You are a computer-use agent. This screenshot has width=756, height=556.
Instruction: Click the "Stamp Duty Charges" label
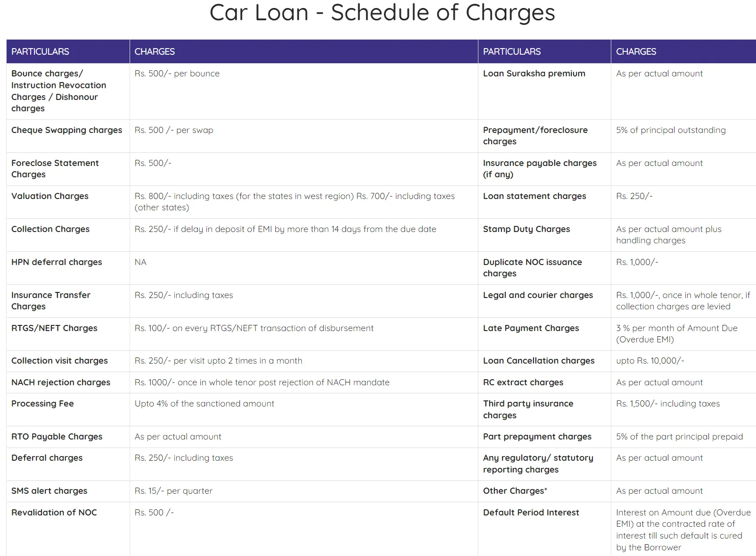pos(526,229)
